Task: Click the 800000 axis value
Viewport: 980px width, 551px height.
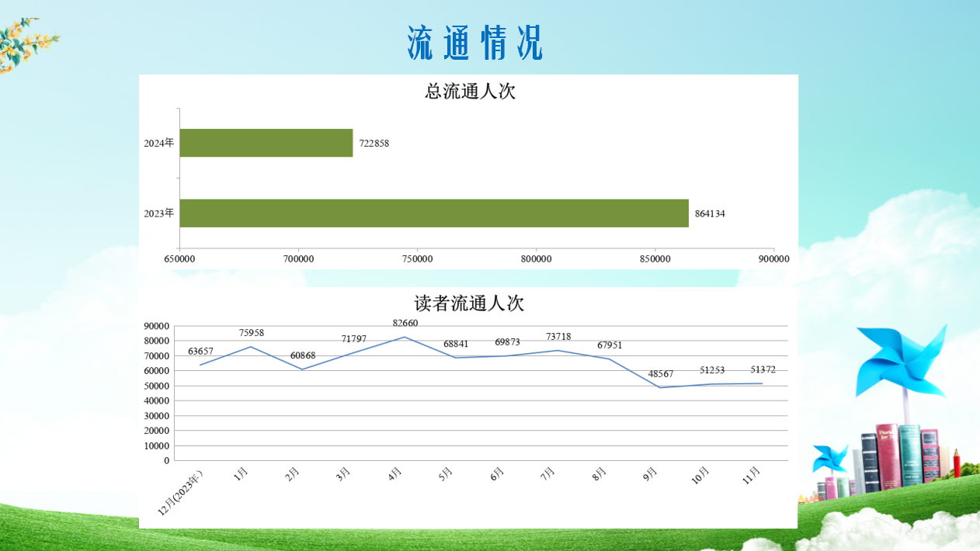Action: (536, 258)
